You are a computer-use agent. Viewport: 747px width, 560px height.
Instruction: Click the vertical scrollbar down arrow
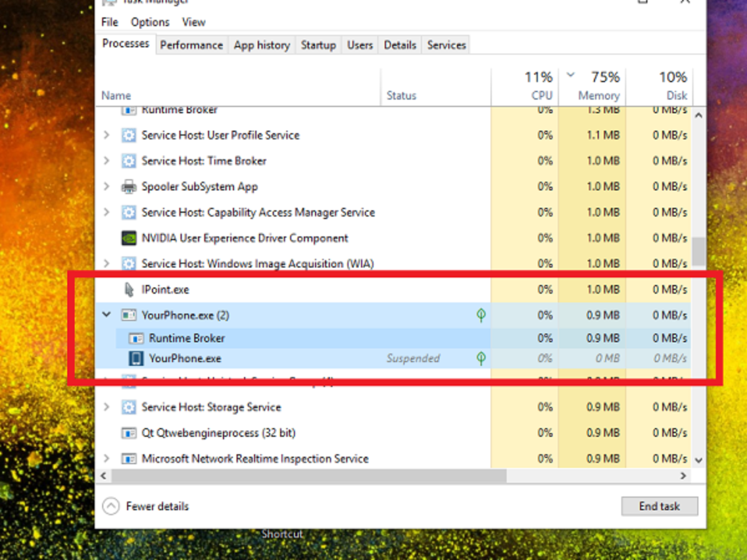point(698,460)
